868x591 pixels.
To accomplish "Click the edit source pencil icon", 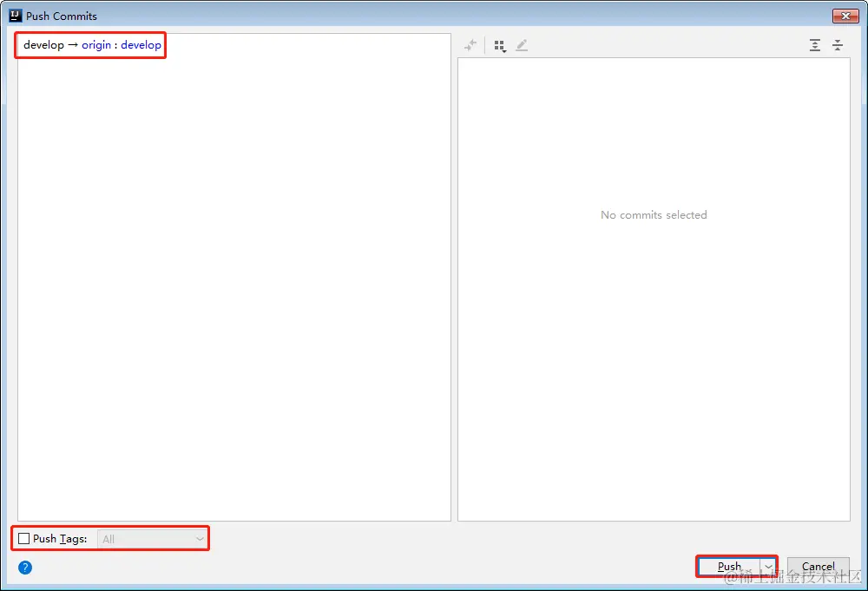I will tap(522, 45).
